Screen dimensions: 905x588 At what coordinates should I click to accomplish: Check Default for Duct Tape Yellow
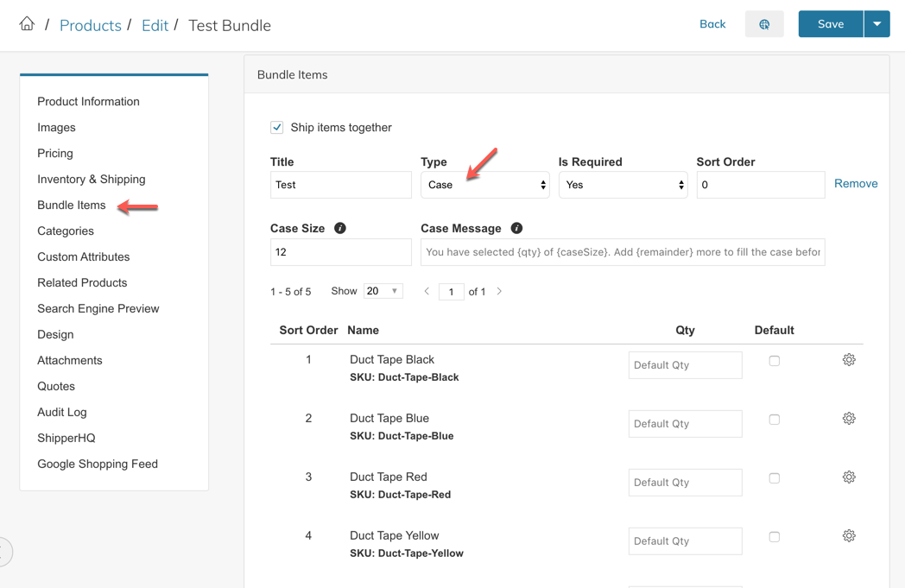click(x=775, y=537)
